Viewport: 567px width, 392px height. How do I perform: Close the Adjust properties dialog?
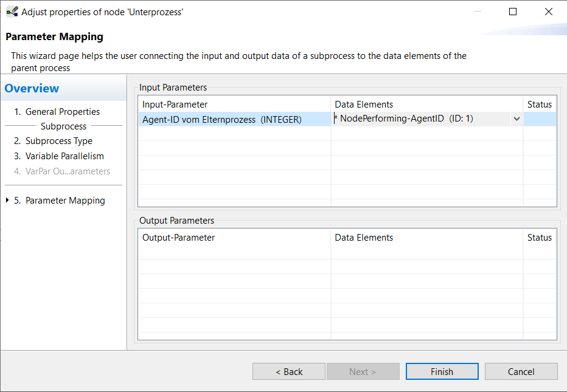pos(549,12)
